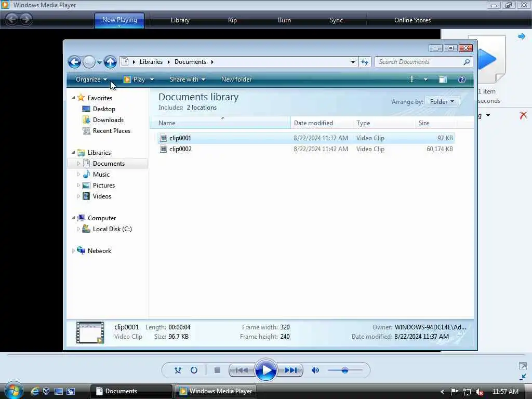
Task: Click the Explorer Back arrow button
Action: [x=74, y=62]
